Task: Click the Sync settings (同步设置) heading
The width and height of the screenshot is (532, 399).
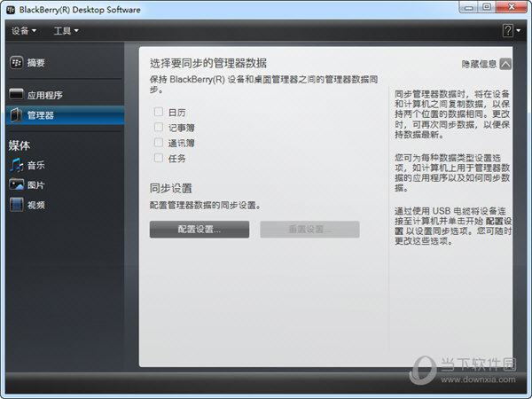Action: tap(170, 188)
